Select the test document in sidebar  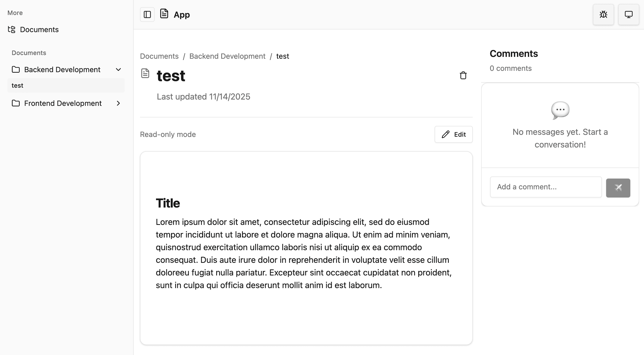coord(18,86)
